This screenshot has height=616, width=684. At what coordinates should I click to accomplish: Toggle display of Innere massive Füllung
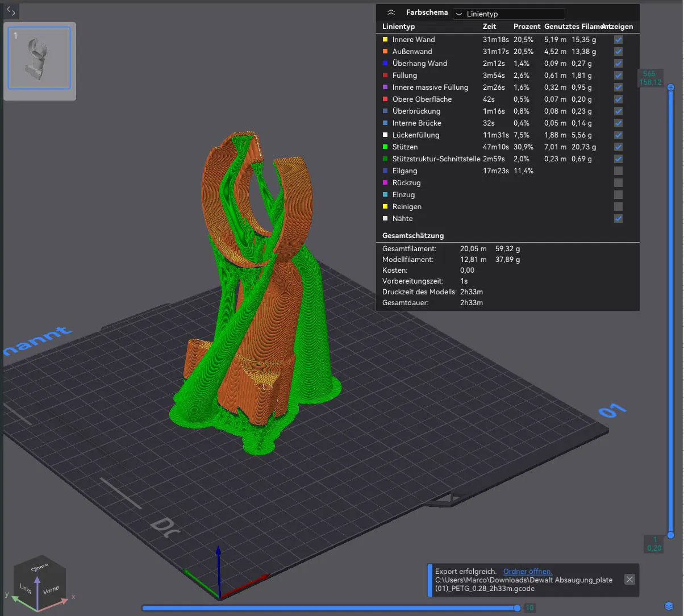point(618,88)
